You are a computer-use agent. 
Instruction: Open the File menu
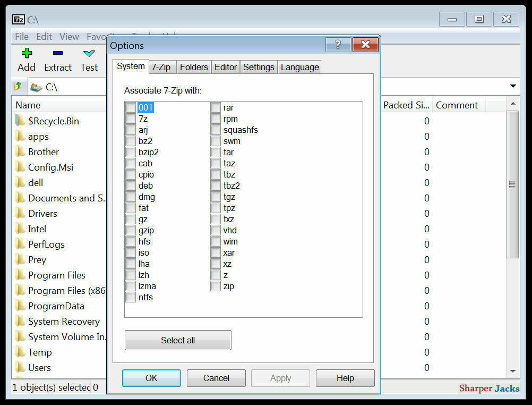point(22,36)
